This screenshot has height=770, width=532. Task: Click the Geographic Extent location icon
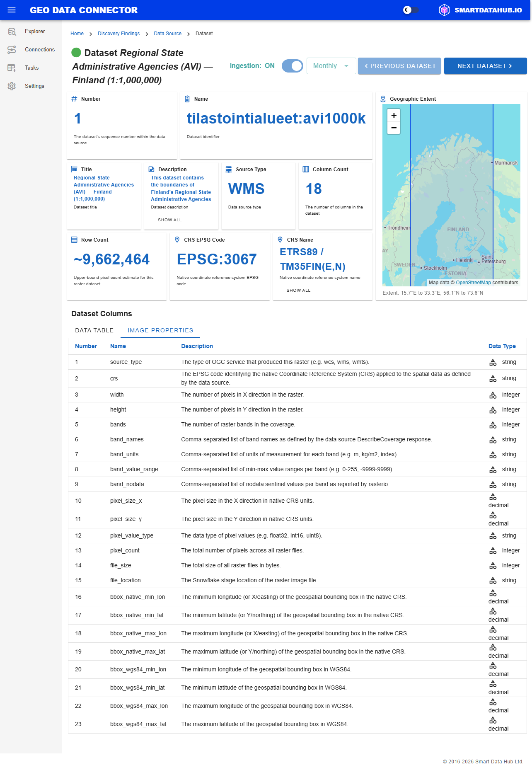pos(383,99)
